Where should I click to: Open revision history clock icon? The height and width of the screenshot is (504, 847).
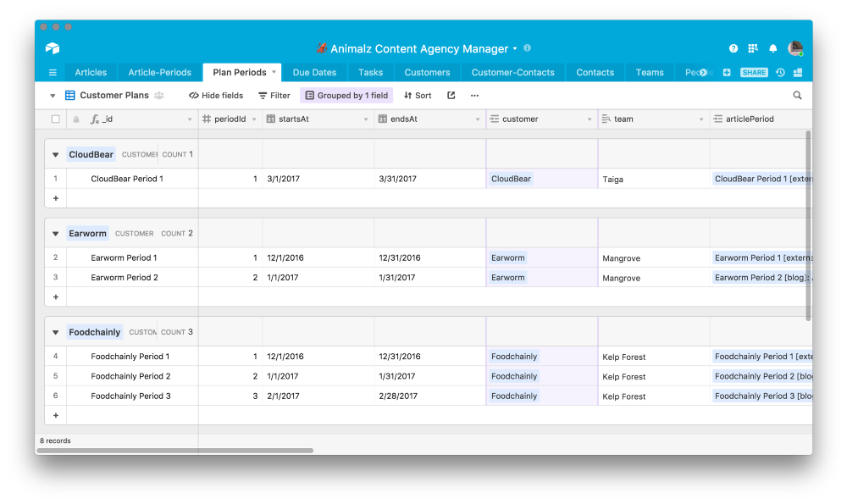tap(780, 72)
